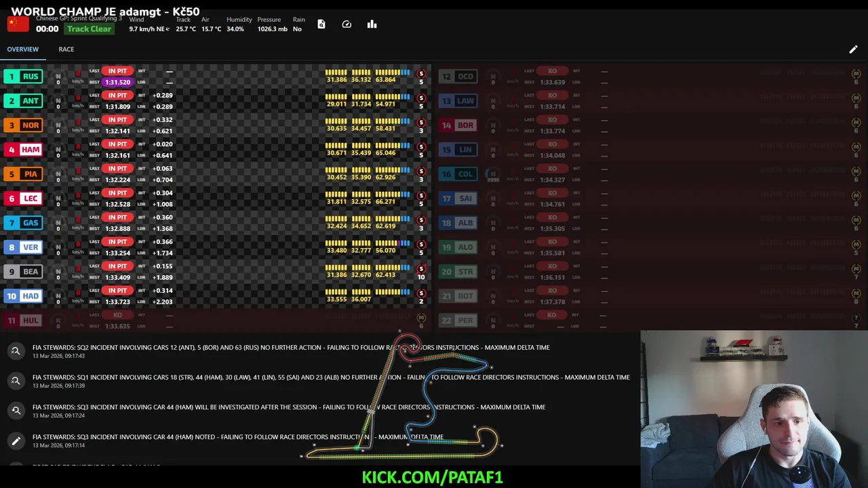Screen dimensions: 868x488
Task: Click LEC leader gap +1.008
Action: pos(162,204)
